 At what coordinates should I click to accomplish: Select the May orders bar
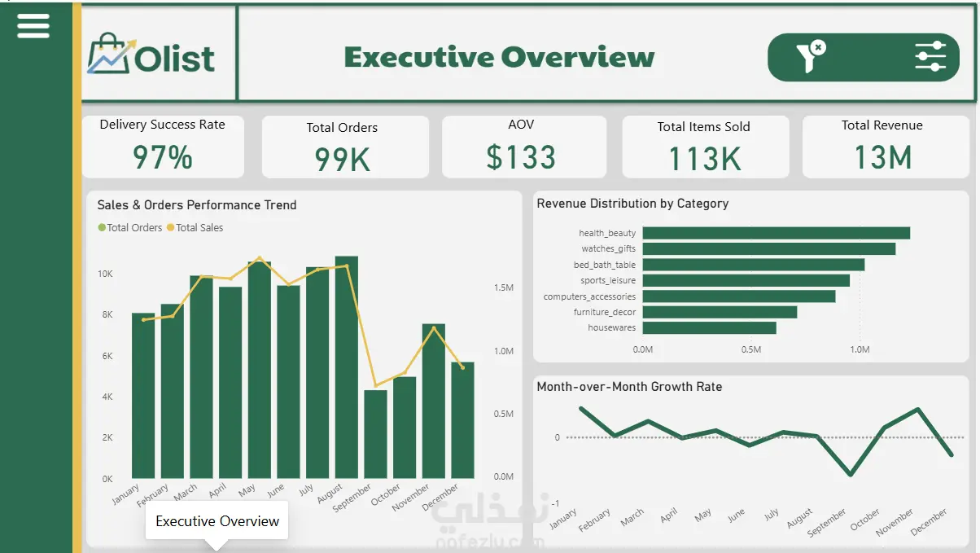pyautogui.click(x=260, y=370)
